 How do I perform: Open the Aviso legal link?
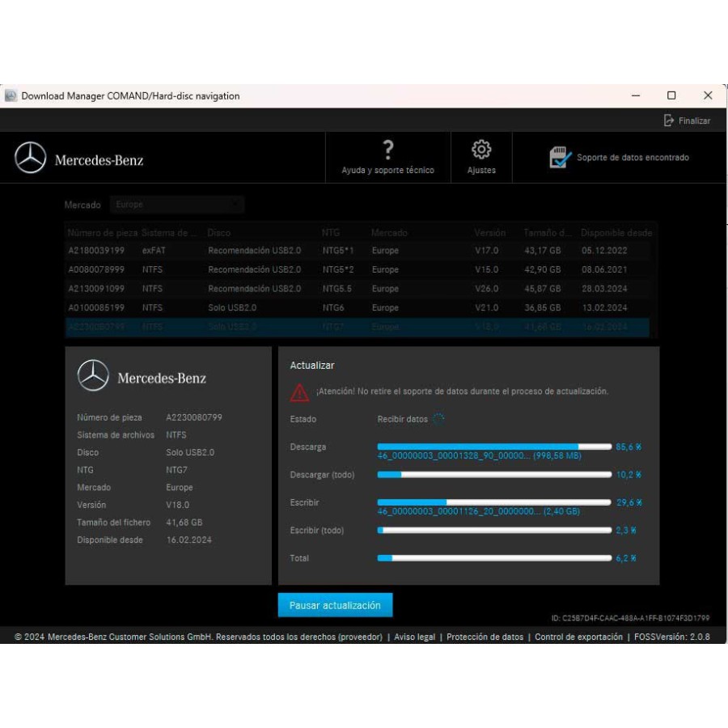(x=414, y=637)
